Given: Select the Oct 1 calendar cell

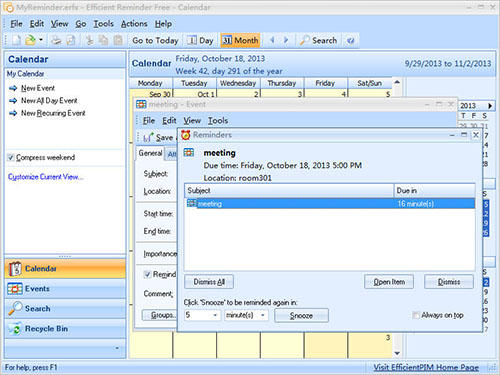Looking at the screenshot, I should point(194,94).
